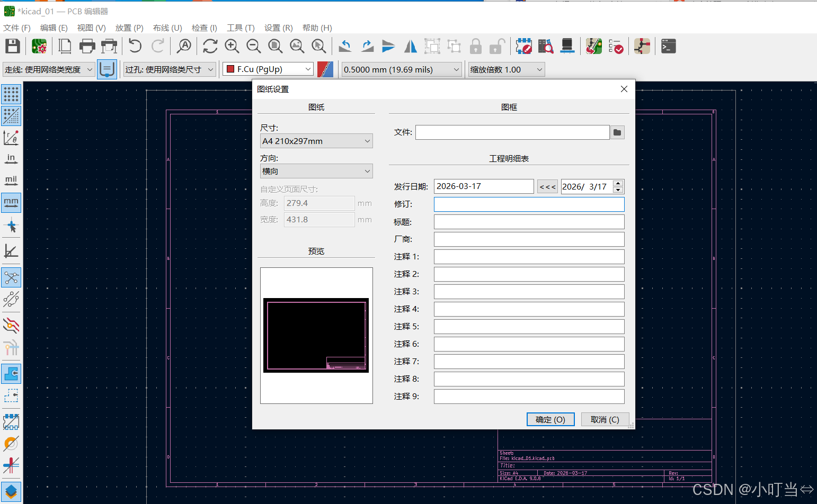Image resolution: width=817 pixels, height=504 pixels.
Task: Open the 帮助 (H) menu
Action: (317, 28)
